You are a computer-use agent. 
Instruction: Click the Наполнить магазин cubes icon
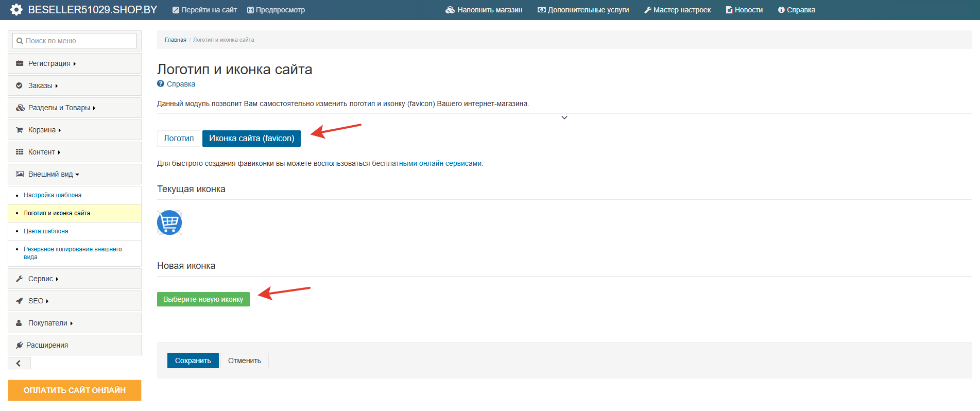point(450,10)
